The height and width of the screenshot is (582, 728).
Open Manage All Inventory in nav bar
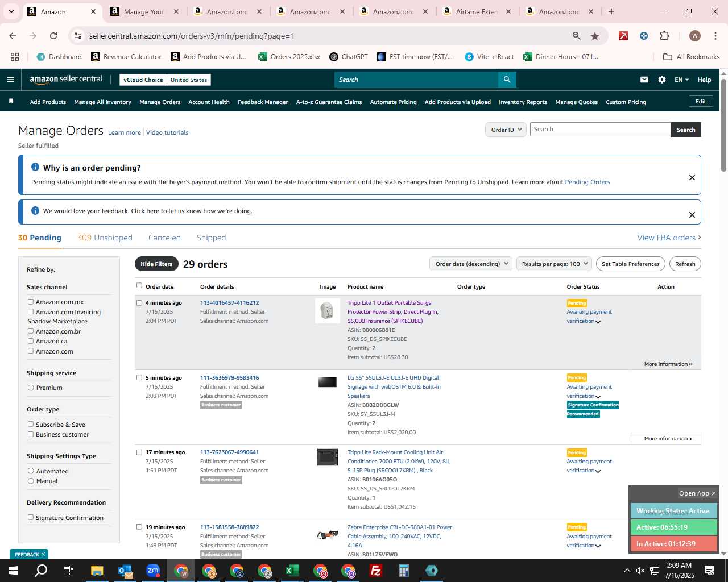coord(102,102)
